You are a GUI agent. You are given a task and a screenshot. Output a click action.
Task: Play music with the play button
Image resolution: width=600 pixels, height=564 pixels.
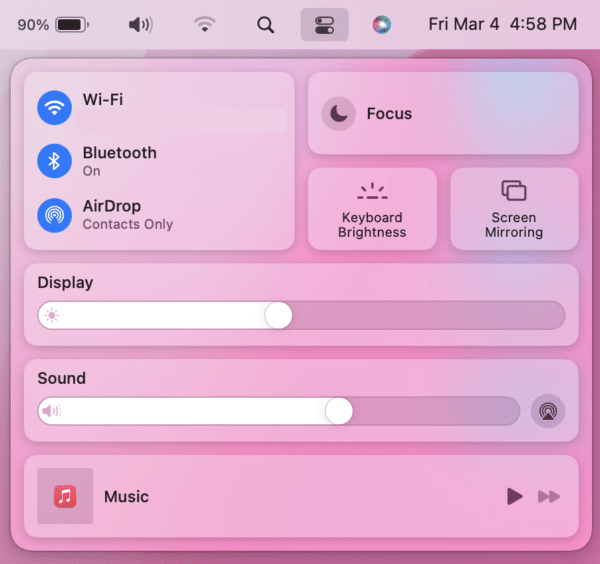click(x=514, y=496)
